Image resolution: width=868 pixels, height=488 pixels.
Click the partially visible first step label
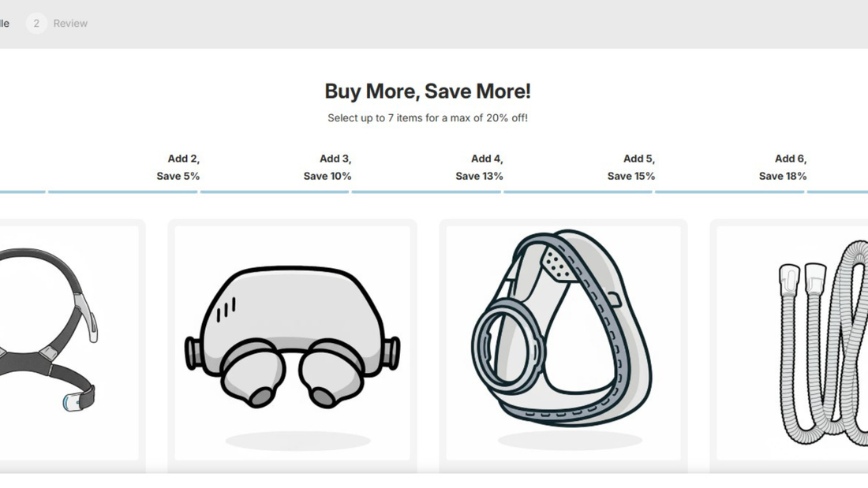pos(4,24)
